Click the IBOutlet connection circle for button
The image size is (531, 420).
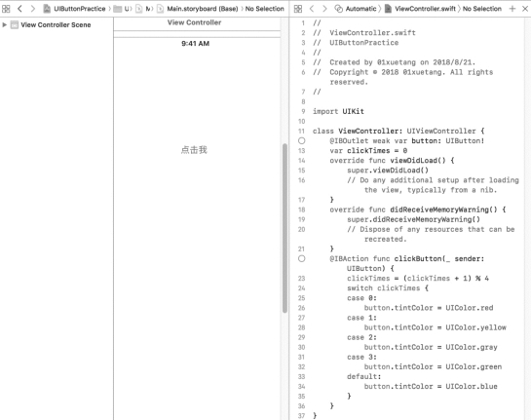[302, 140]
